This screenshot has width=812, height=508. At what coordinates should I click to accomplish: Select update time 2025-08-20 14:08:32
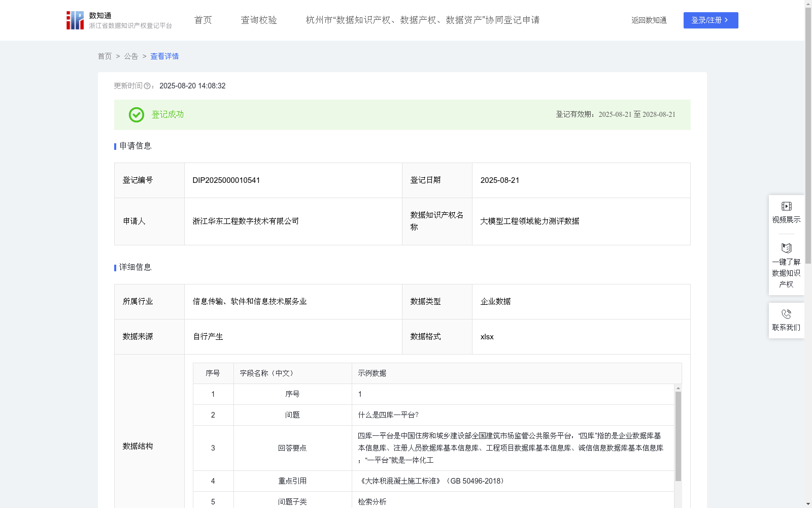pyautogui.click(x=192, y=86)
